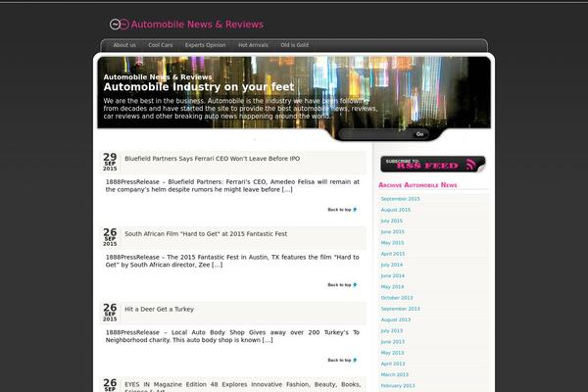Open the August 2015 archive
Screen dimensions: 588x392
pos(396,210)
